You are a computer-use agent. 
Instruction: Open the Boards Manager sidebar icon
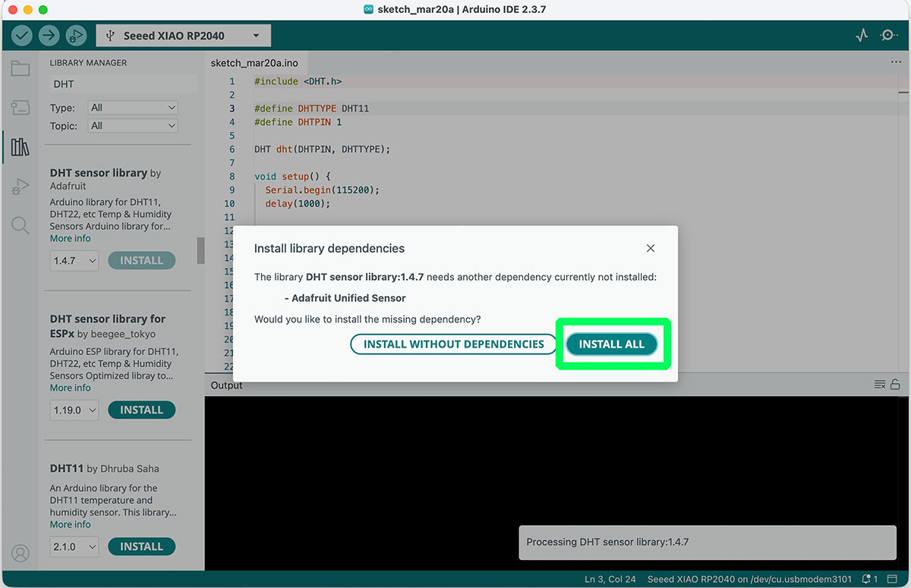20,107
